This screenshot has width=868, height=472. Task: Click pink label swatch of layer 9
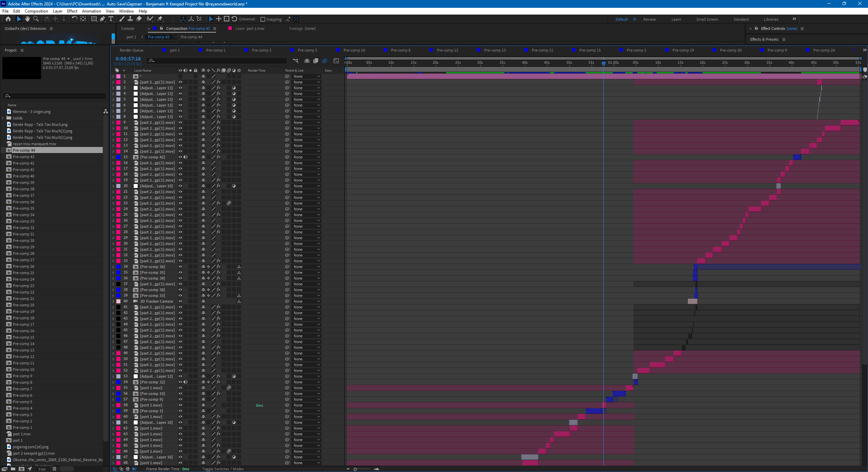coord(118,122)
